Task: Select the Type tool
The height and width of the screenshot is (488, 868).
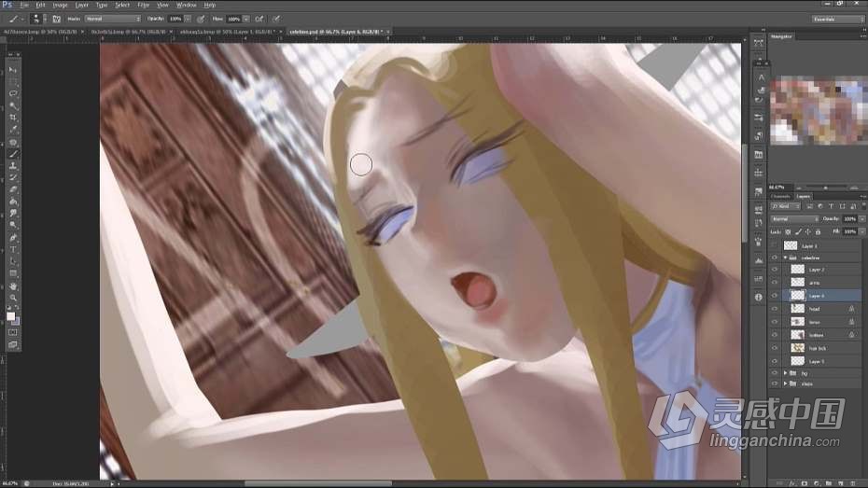Action: pyautogui.click(x=13, y=249)
